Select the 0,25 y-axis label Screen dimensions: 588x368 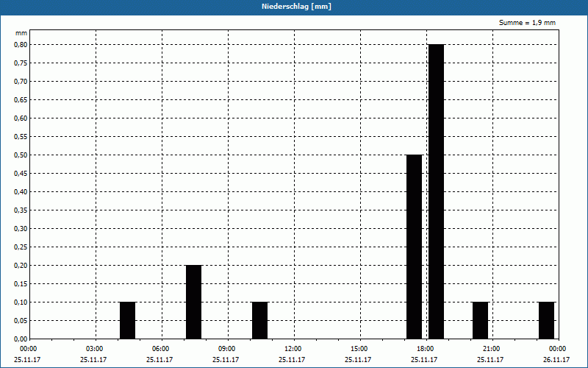(x=21, y=247)
